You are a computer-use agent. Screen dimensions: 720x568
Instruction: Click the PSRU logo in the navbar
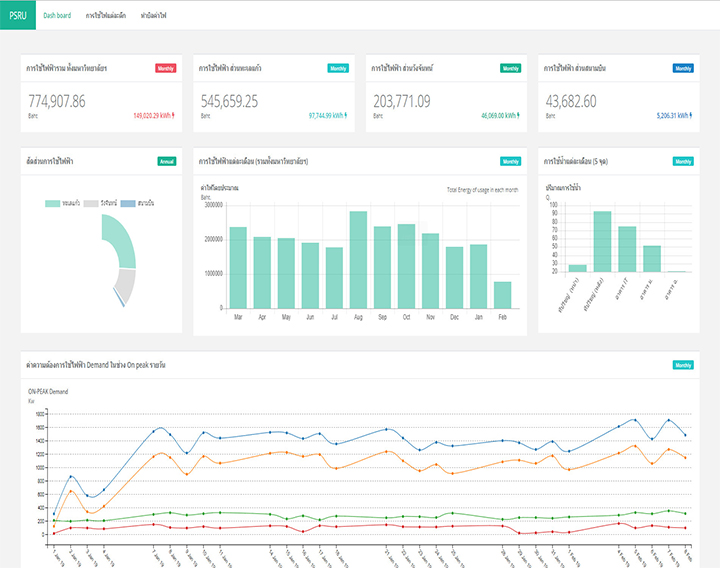pyautogui.click(x=18, y=15)
